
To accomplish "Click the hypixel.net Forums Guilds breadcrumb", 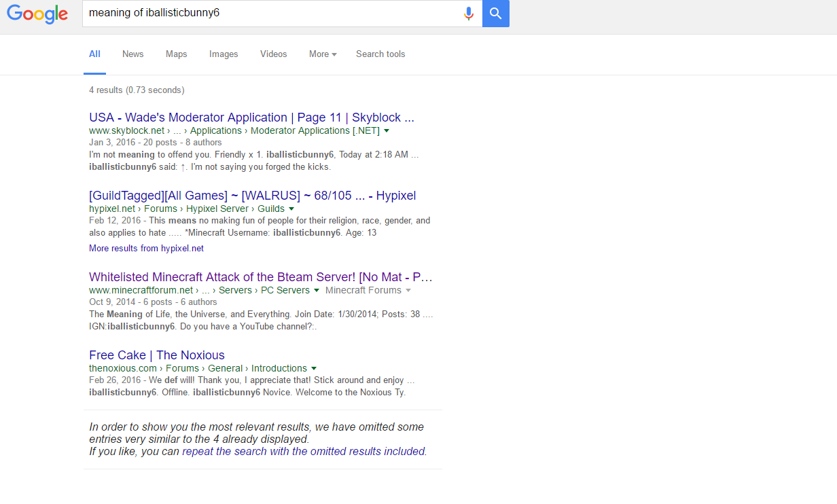I will point(187,209).
